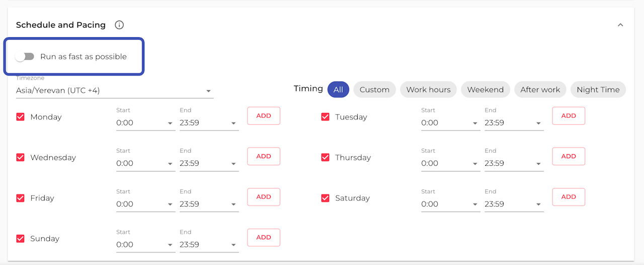Click ADD button for Wednesday
The height and width of the screenshot is (265, 644).
[x=264, y=156]
